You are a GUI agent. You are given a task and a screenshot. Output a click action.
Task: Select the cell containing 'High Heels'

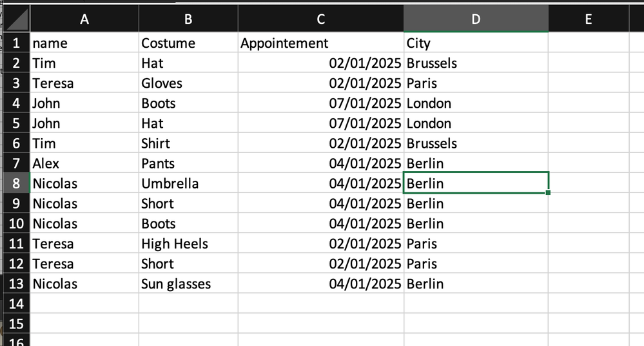pyautogui.click(x=188, y=243)
